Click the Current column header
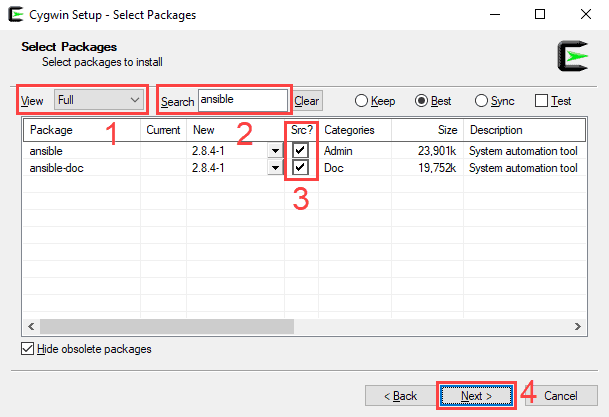This screenshot has width=609, height=417. (x=163, y=130)
